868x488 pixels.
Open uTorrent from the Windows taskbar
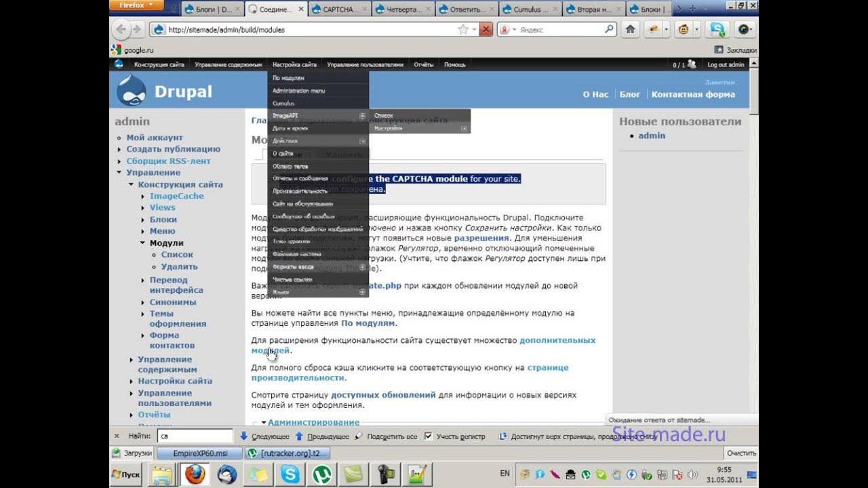coord(322,474)
